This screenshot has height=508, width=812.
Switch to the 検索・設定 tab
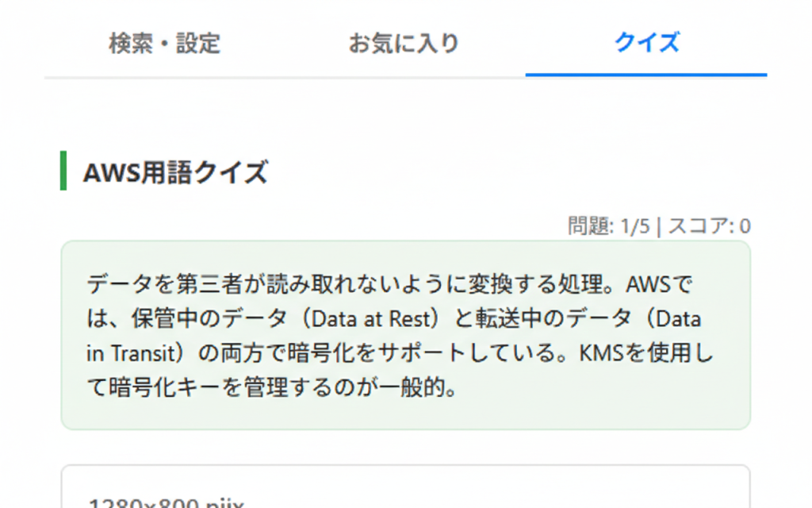(x=164, y=43)
